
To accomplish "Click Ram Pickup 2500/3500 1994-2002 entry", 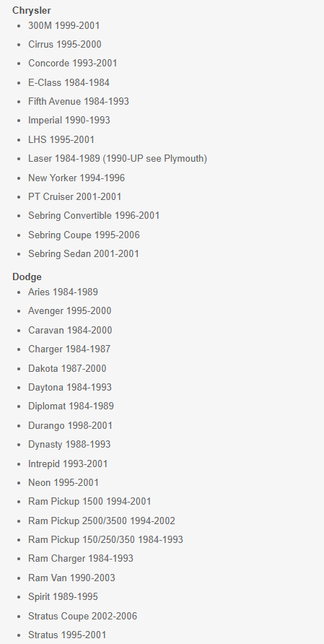I will coord(102,521).
